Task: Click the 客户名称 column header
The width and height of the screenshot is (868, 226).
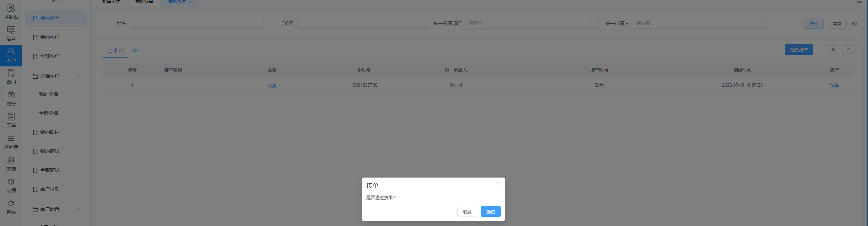Action: click(173, 70)
